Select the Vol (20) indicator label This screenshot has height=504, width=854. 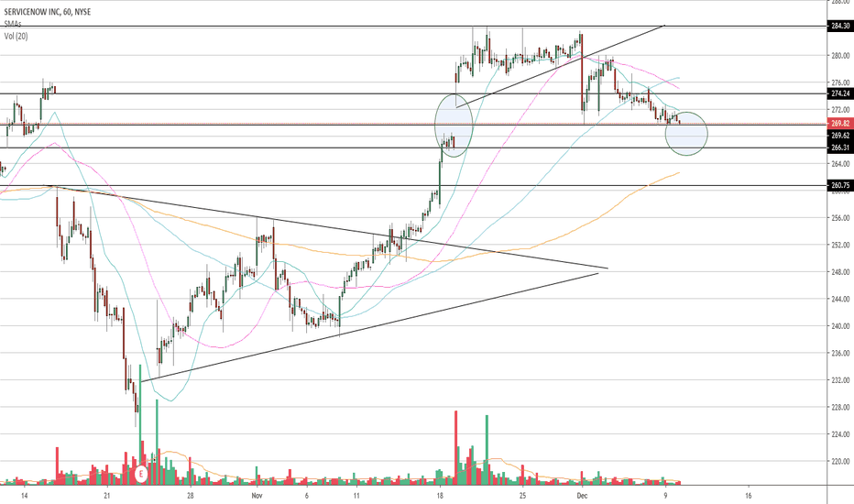coord(16,36)
